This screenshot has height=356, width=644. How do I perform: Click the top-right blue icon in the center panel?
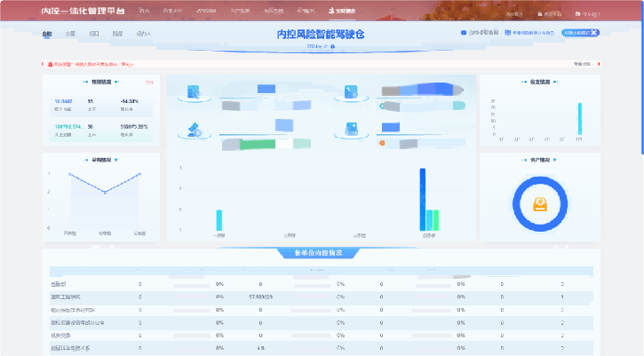351,92
